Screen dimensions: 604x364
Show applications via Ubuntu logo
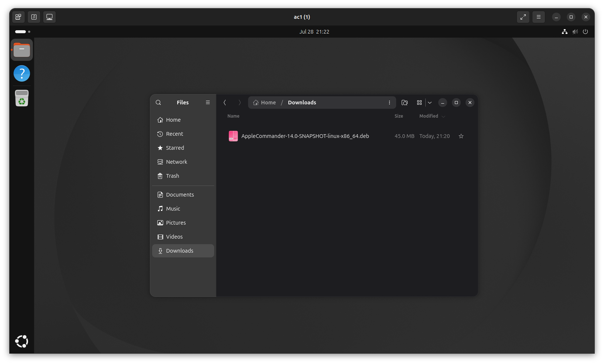[x=22, y=342]
